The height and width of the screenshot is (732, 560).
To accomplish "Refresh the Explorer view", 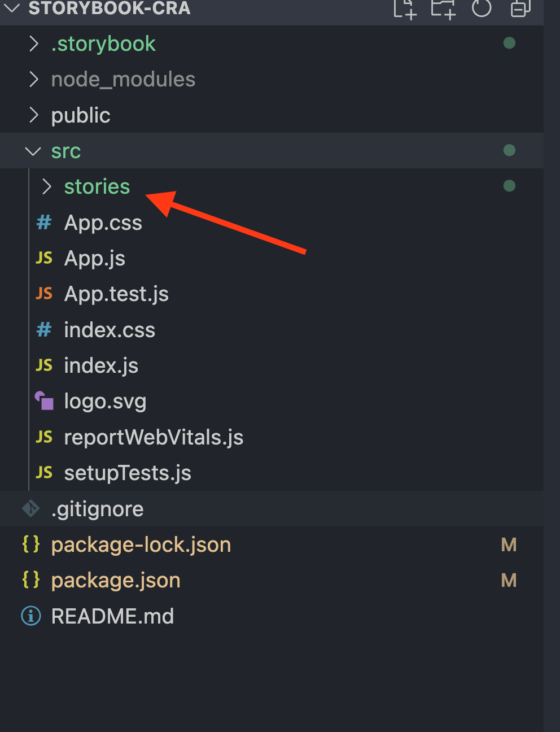I will pyautogui.click(x=481, y=9).
